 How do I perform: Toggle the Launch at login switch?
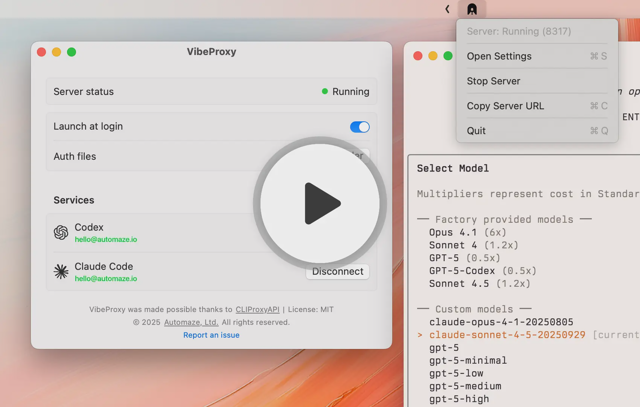(360, 127)
